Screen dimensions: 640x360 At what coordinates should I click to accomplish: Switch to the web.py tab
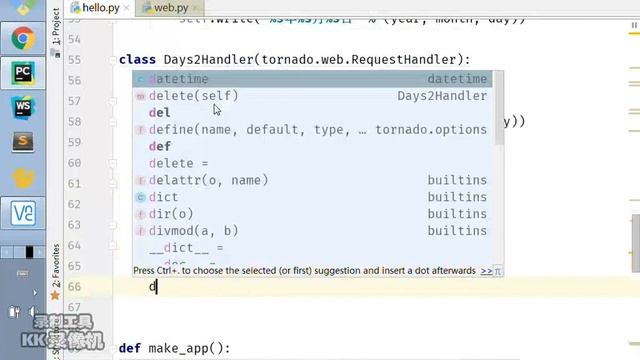[171, 7]
